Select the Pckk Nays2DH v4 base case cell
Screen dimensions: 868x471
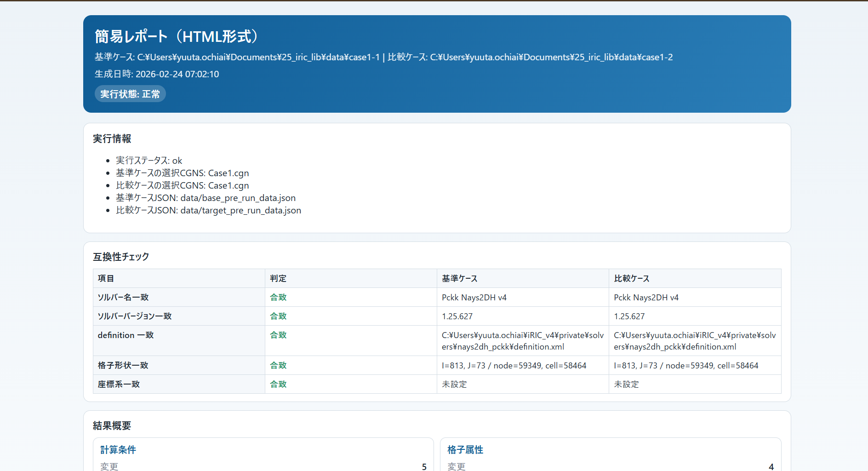coord(474,297)
